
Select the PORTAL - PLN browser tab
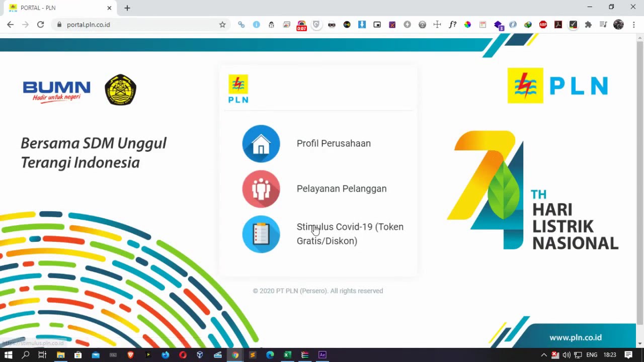(59, 8)
